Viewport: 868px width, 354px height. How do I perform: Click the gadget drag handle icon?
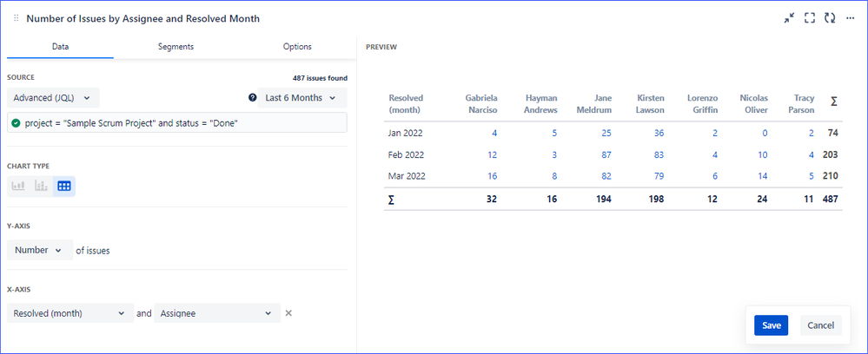click(16, 18)
